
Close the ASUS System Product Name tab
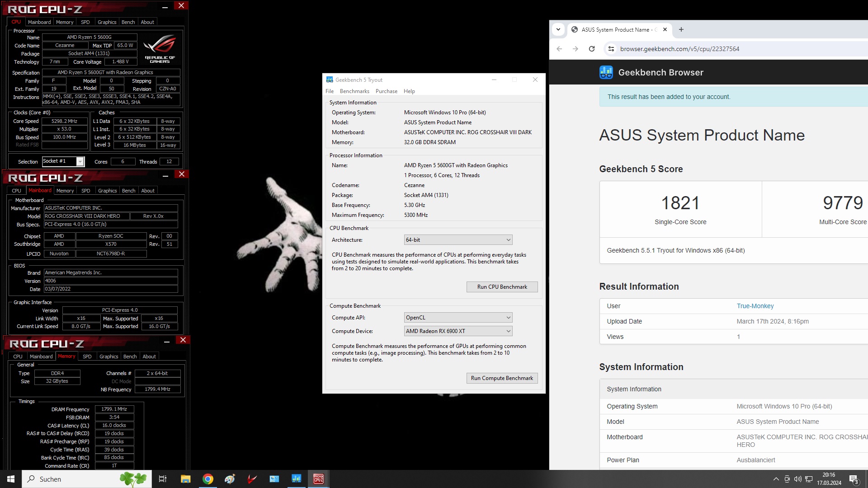point(665,30)
